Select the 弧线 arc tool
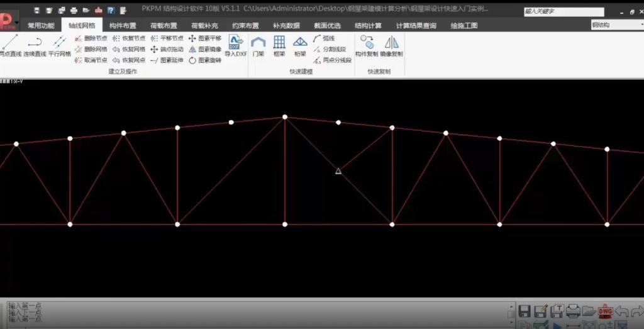Viewport: 644px width, 329px height. click(x=324, y=38)
